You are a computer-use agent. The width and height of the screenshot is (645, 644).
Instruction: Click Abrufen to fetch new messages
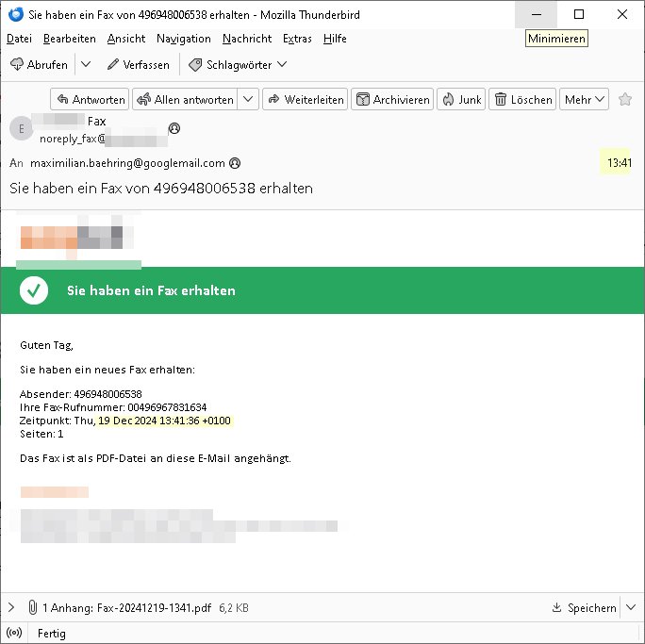pyautogui.click(x=40, y=64)
